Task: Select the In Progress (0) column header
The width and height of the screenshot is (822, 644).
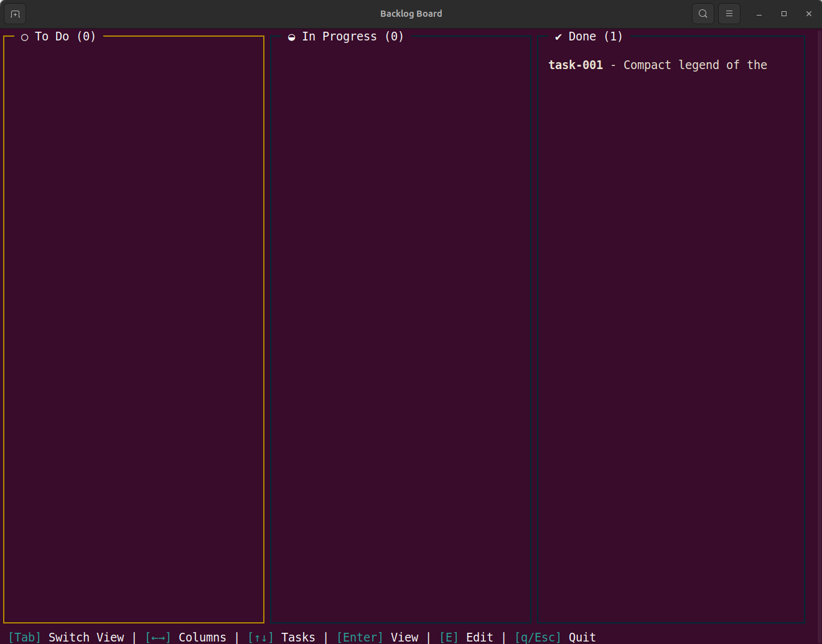Action: click(x=352, y=37)
